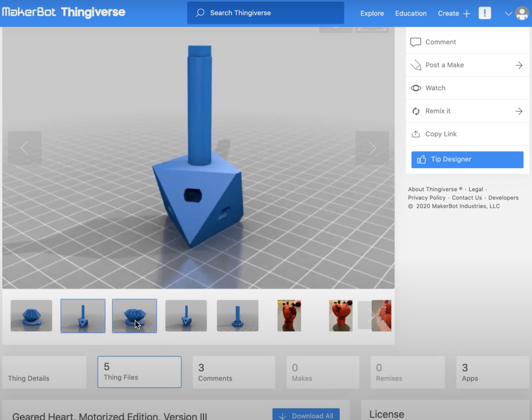The image size is (532, 420).
Task: Click the Tip Designer button
Action: (x=467, y=160)
